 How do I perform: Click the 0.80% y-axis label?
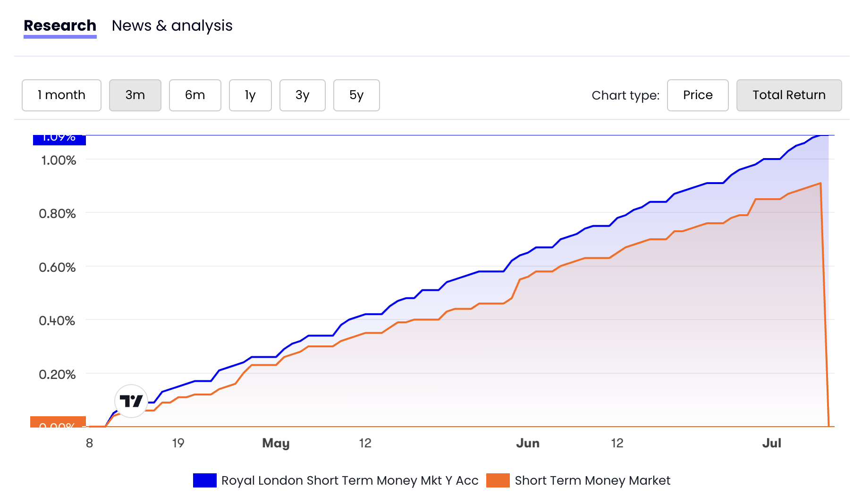tap(58, 214)
